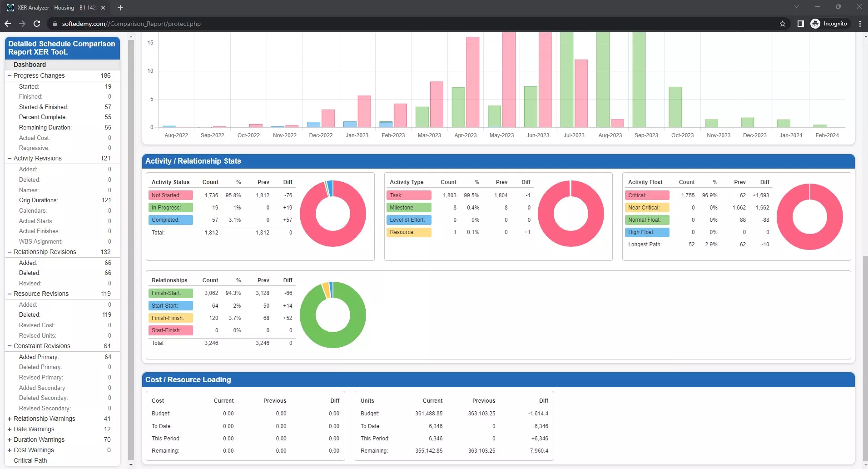Select Deleted under Resource Revisions
The height and width of the screenshot is (469, 868).
(30, 314)
